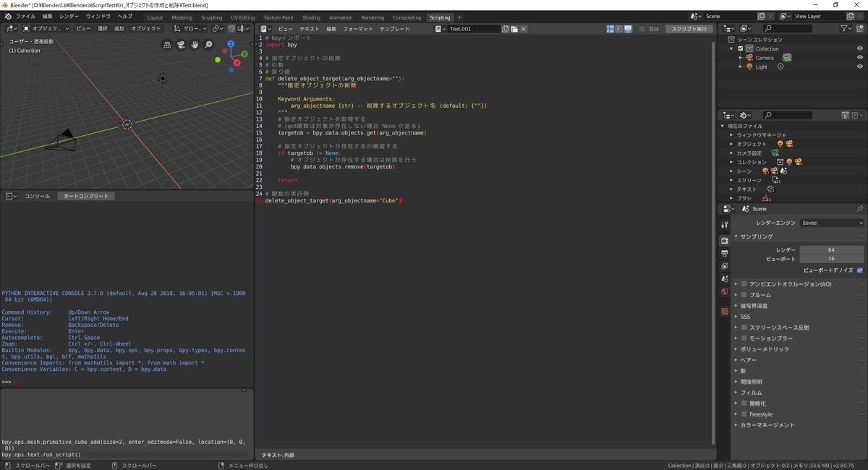Screen dimensions: 868x470
Task: Click the Blender logo menu icon
Action: click(7, 16)
